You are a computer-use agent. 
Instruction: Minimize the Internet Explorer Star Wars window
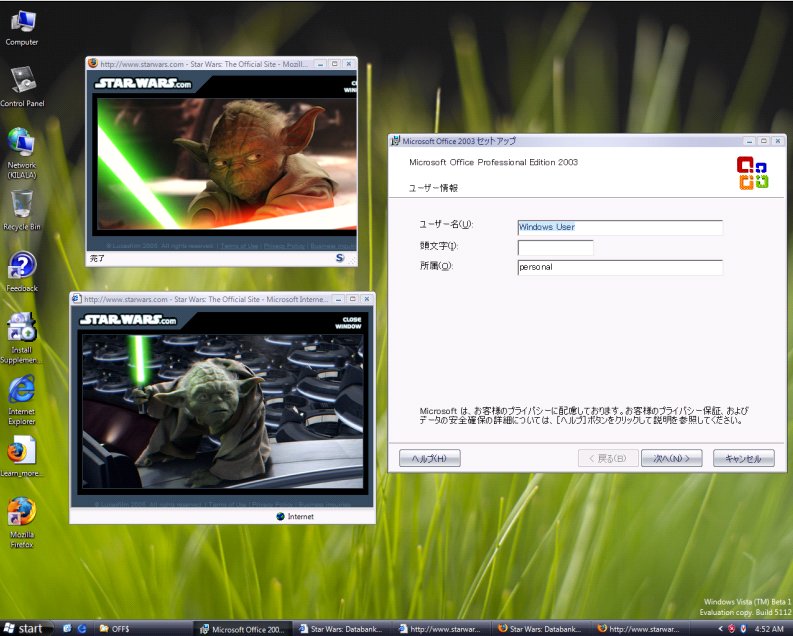[338, 299]
